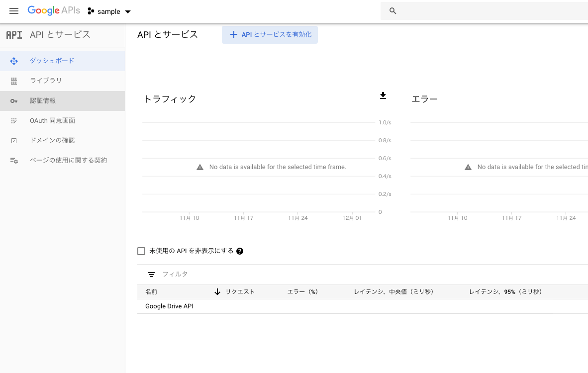Screen dimensions: 588x373
Task: Click the search magnifier icon
Action: [392, 11]
